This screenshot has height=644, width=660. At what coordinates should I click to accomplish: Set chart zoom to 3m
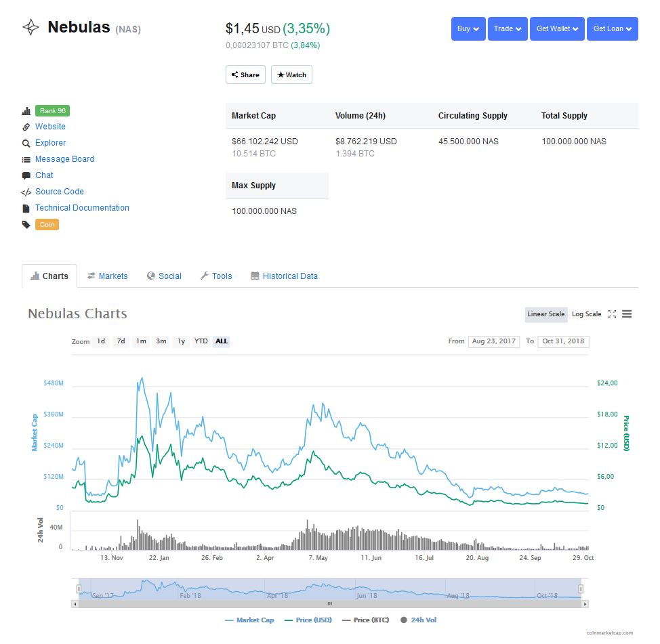click(x=161, y=341)
